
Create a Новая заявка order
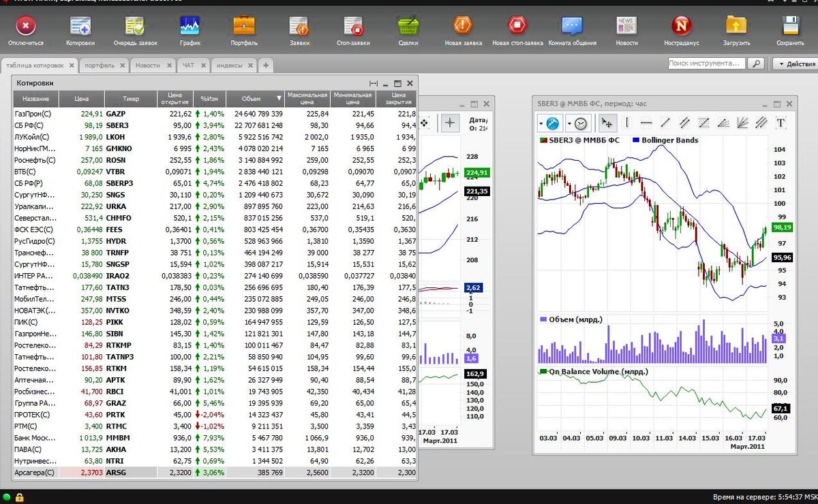click(x=463, y=26)
